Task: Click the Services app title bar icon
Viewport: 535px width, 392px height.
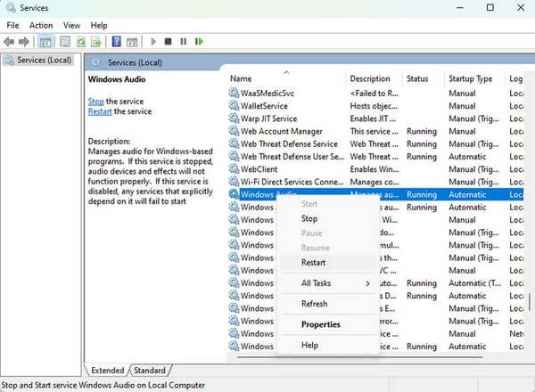Action: tap(11, 7)
